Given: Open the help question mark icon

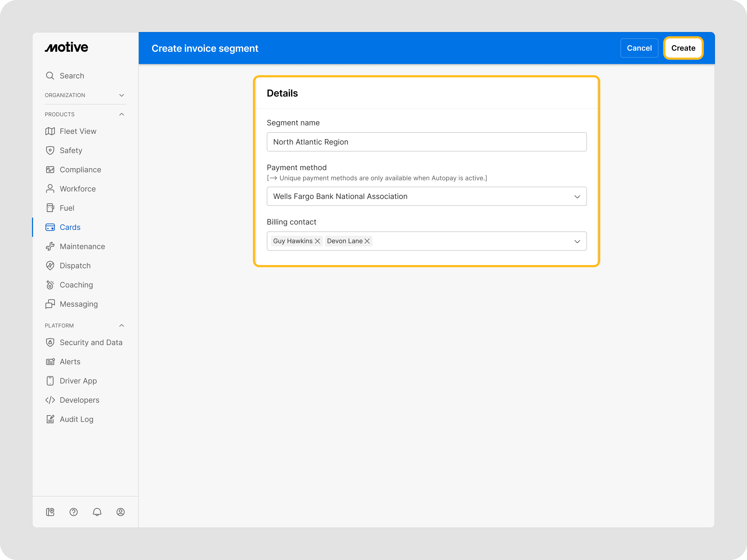Looking at the screenshot, I should point(74,512).
